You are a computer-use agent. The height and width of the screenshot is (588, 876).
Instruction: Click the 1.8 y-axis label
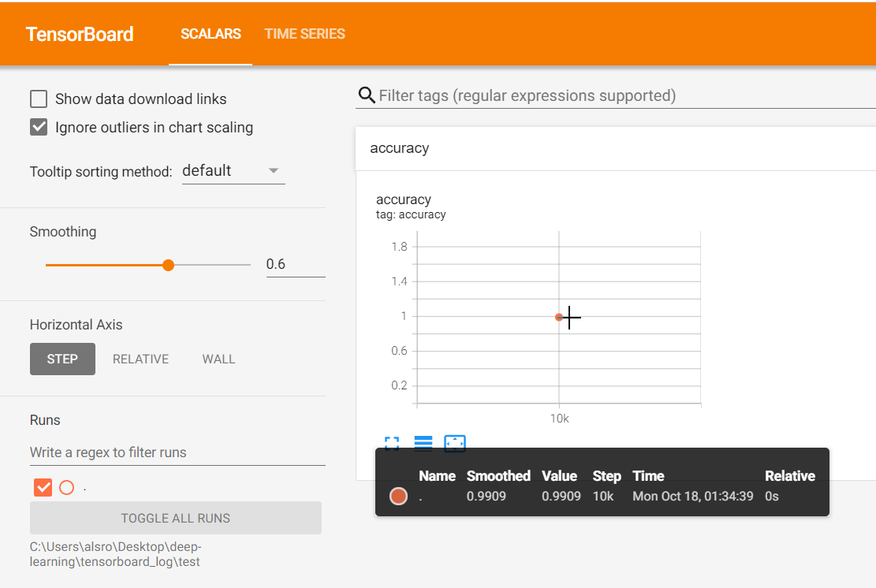tap(400, 247)
